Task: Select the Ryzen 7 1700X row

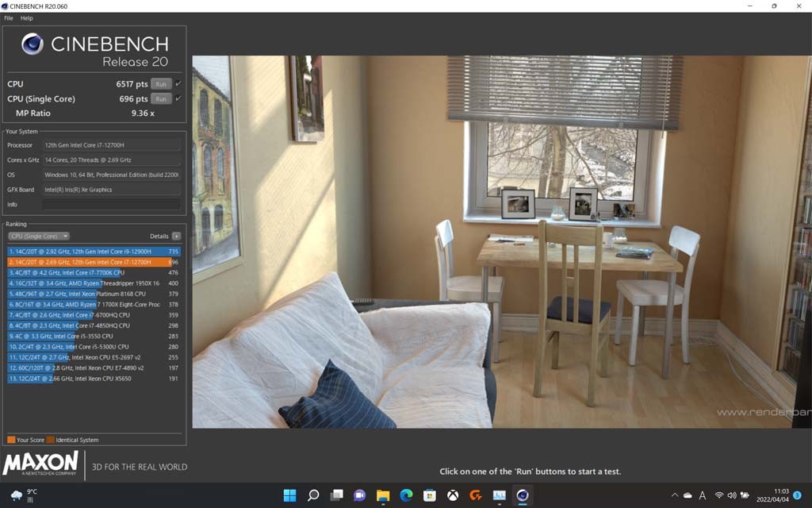Action: (x=94, y=305)
